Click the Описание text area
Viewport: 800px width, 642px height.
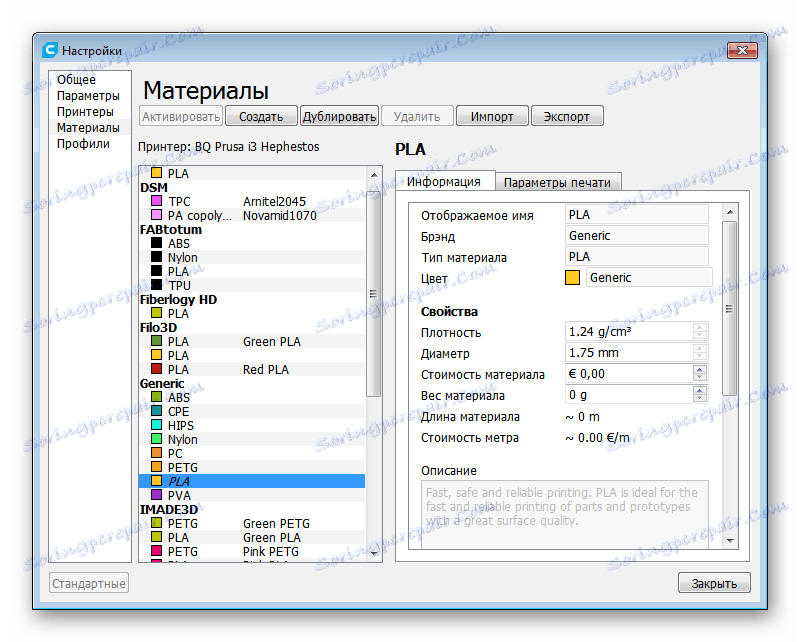click(x=565, y=514)
